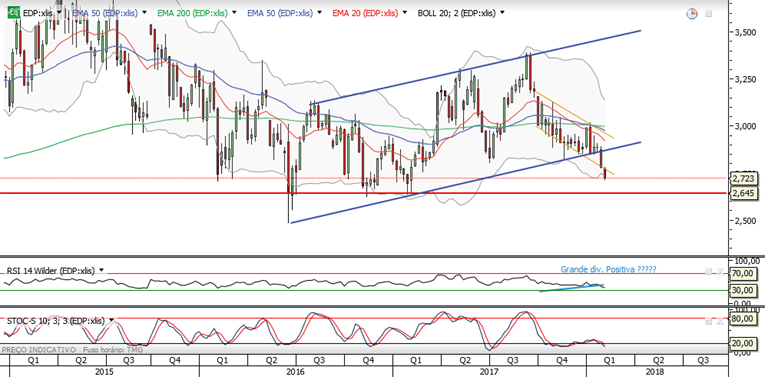This screenshot has width=765, height=377.
Task: Maximize the STOC-S indicator panel
Action: click(x=708, y=321)
